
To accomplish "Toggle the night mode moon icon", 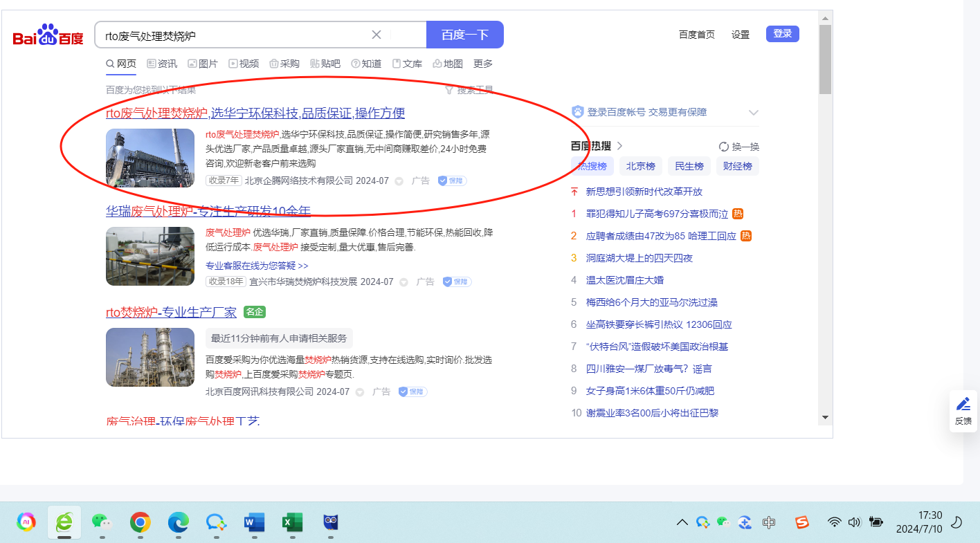I will pos(957,522).
